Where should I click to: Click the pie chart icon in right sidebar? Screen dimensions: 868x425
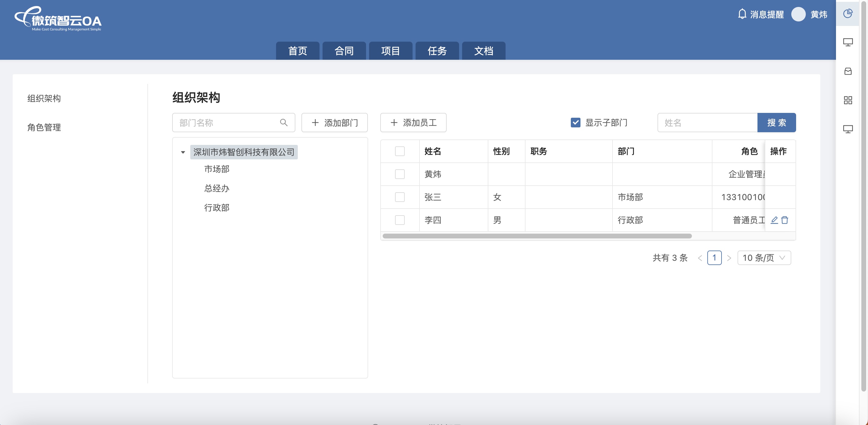(848, 14)
